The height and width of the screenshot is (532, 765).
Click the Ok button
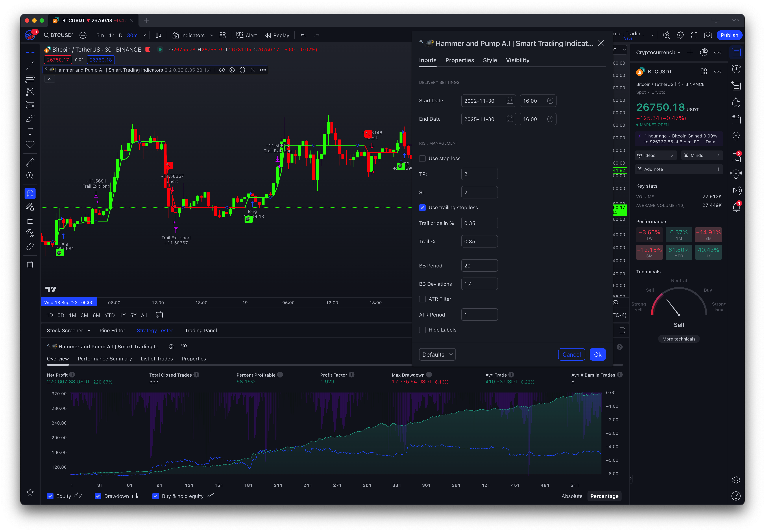point(597,355)
